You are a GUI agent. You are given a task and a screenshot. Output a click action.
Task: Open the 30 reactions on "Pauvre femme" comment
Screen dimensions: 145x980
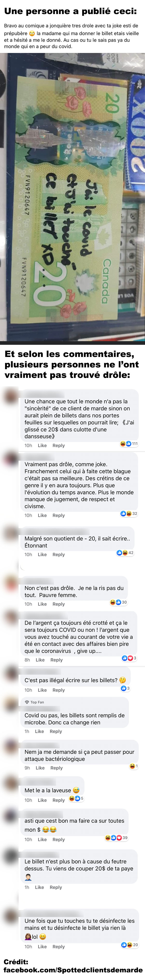click(118, 602)
